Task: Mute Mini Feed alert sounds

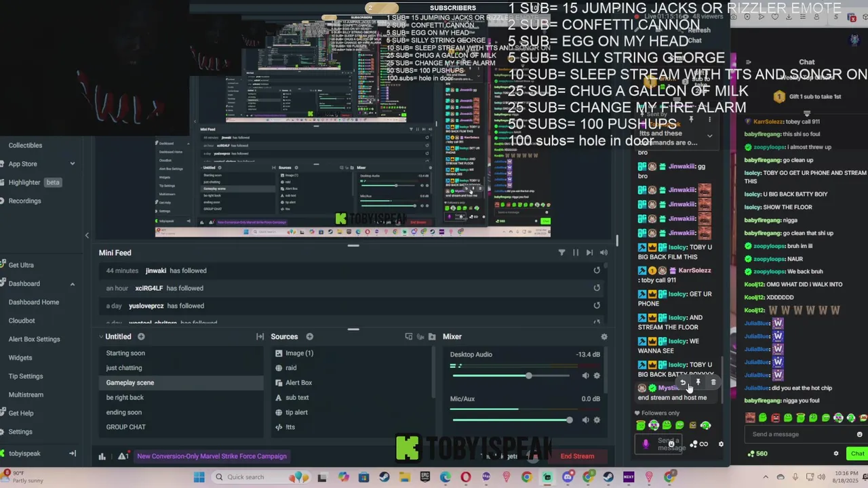Action: (604, 253)
